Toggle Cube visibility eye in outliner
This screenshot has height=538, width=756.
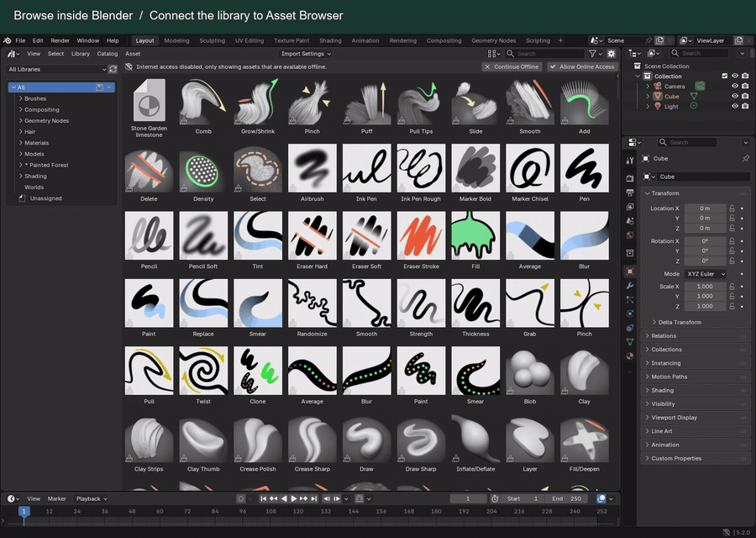click(735, 97)
